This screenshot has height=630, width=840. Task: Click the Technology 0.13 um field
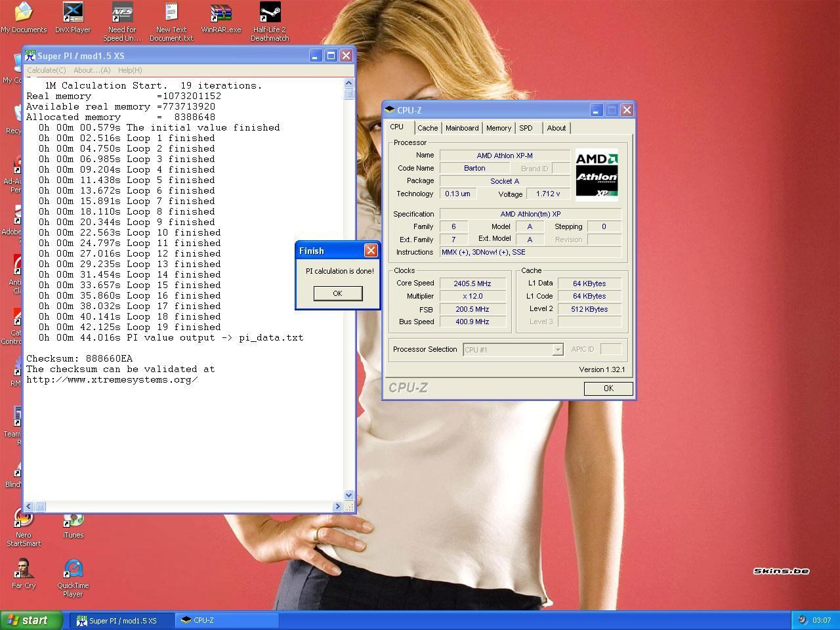[x=457, y=194]
